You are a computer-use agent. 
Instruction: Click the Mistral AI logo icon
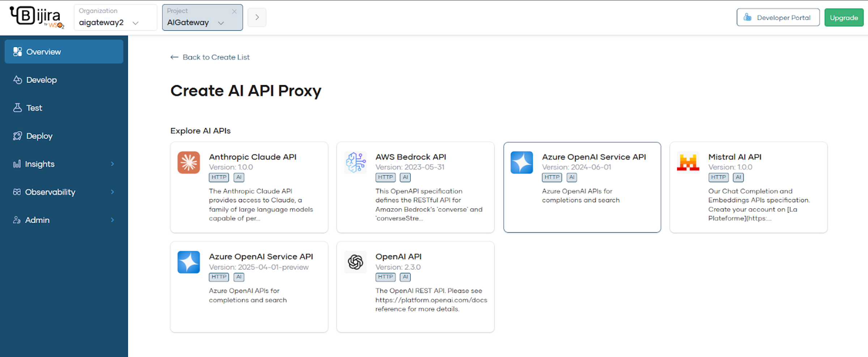pyautogui.click(x=688, y=163)
